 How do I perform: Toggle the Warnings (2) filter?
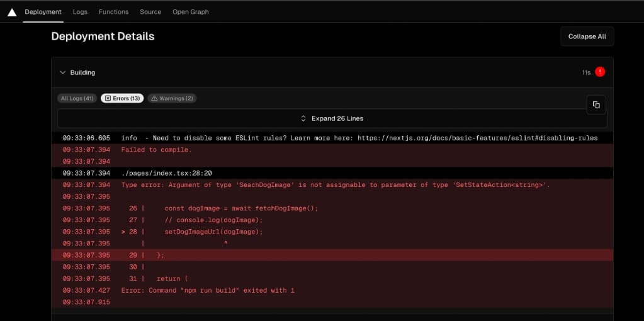tap(172, 99)
